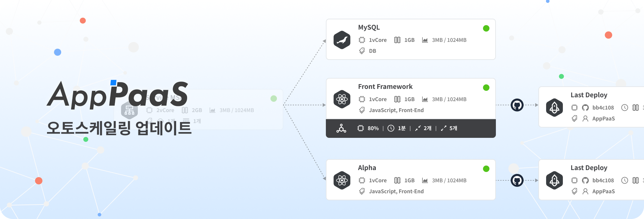644x219 pixels.
Task: Click "JavaScript, Front-End" in the Alpha card
Action: [396, 191]
